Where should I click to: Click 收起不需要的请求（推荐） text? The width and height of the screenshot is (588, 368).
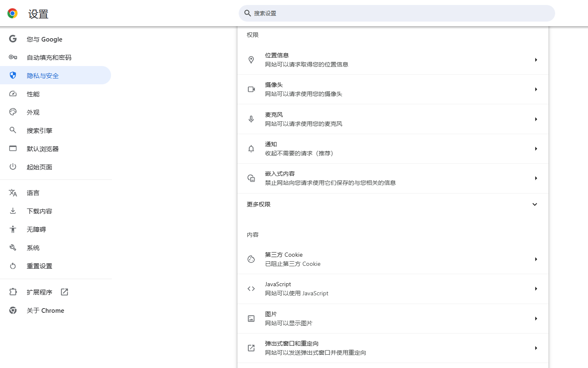coord(300,153)
